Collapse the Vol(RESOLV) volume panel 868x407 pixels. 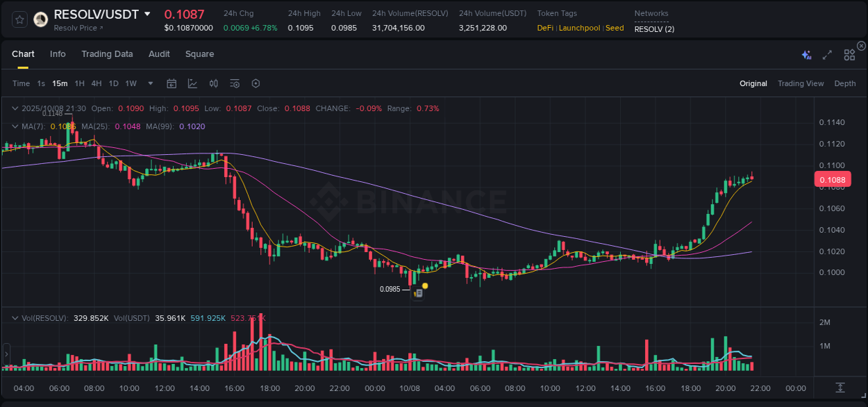point(14,317)
